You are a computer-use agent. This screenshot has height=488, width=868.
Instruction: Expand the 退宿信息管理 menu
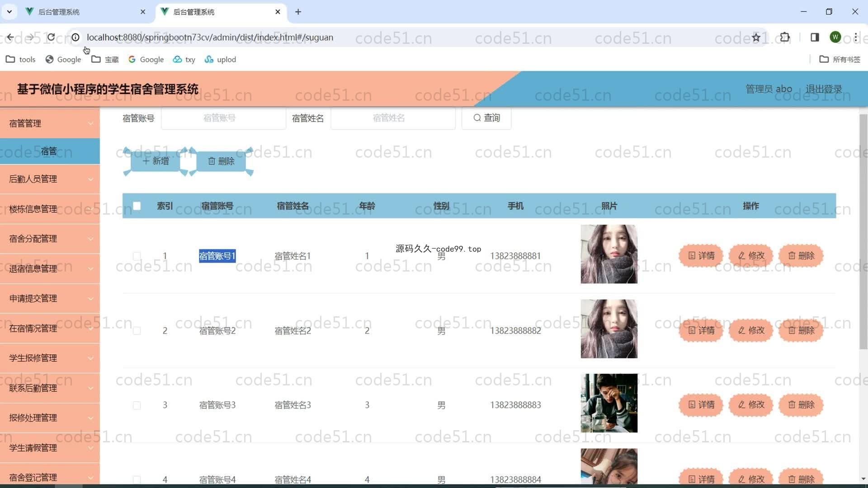(x=50, y=268)
